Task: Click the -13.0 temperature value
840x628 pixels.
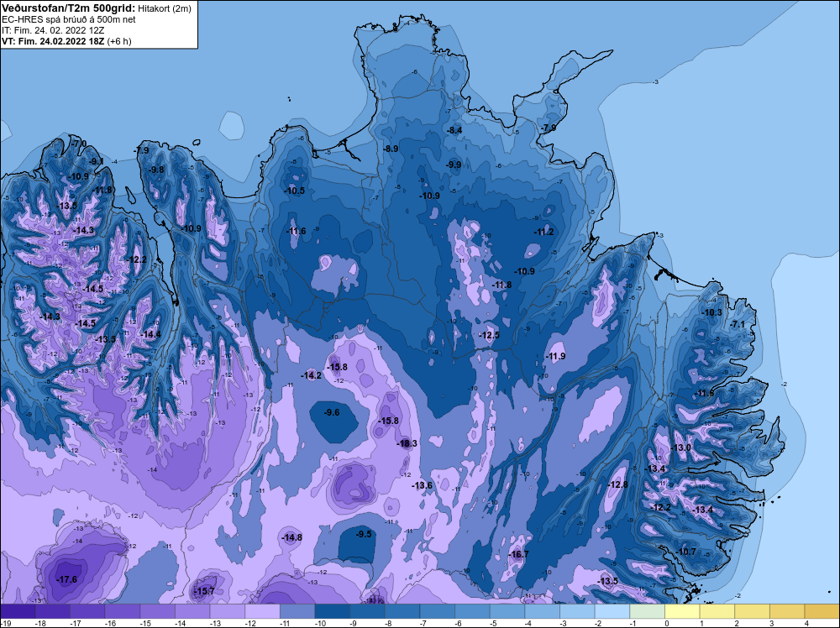Action: pos(681,447)
